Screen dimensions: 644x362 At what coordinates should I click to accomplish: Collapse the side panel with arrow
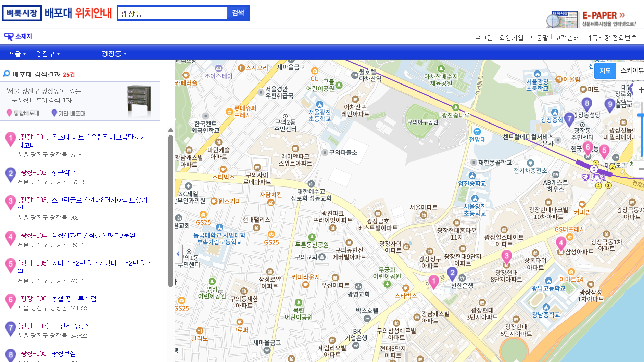point(178,254)
